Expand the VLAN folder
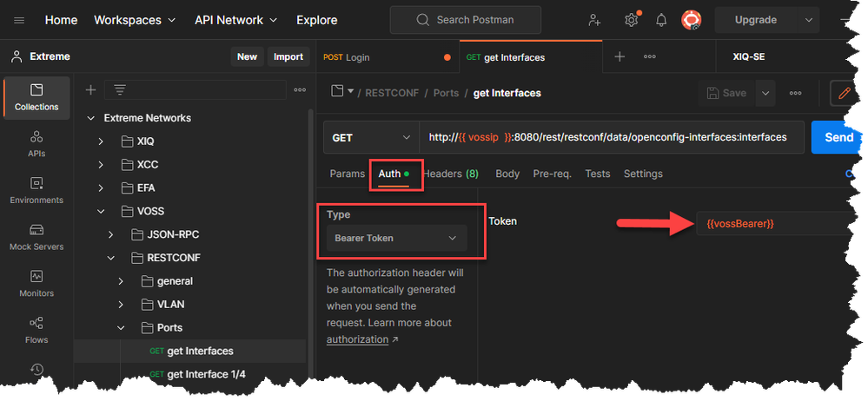The height and width of the screenshot is (401, 868). 121,304
